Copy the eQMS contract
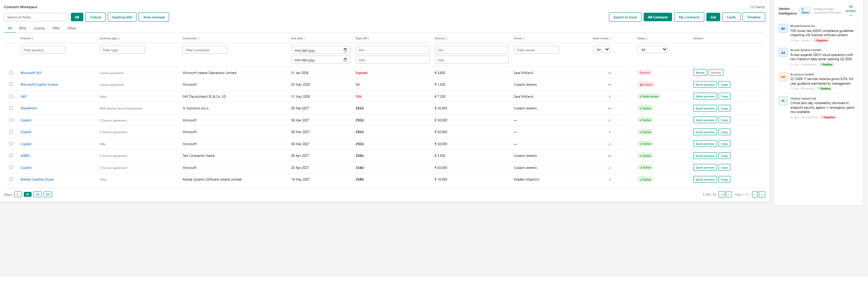The width and height of the screenshot is (868, 308). point(724,156)
